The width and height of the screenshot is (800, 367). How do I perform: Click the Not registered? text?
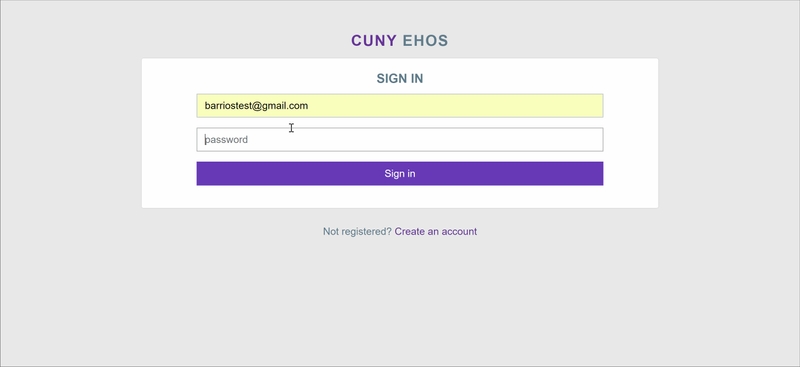point(357,231)
